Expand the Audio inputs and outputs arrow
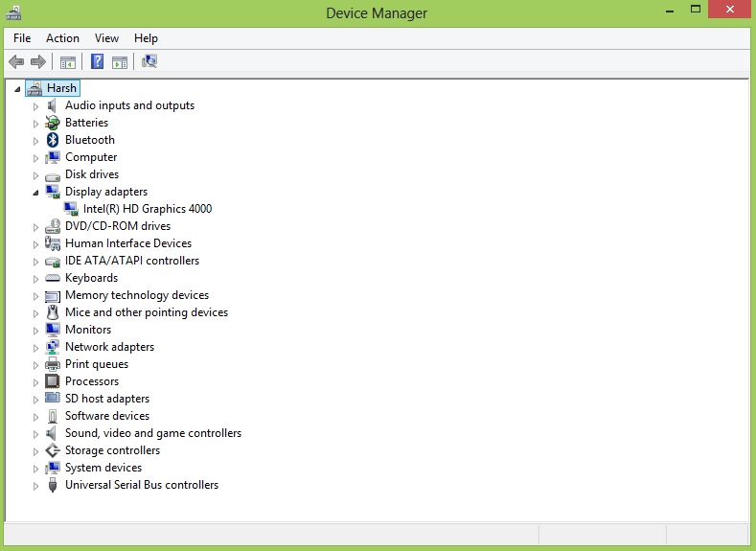Image resolution: width=756 pixels, height=551 pixels. [35, 106]
